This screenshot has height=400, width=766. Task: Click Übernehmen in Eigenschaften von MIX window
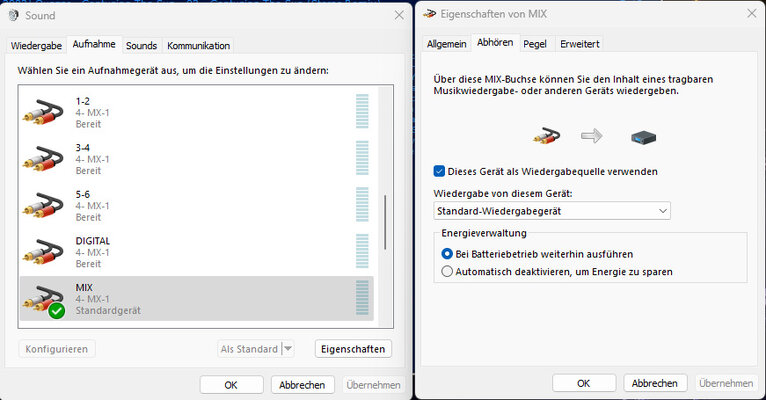[726, 383]
